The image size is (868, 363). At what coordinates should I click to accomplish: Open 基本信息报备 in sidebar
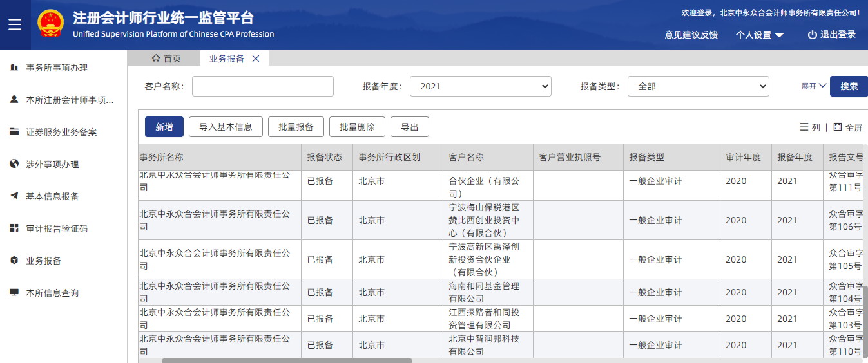point(52,196)
